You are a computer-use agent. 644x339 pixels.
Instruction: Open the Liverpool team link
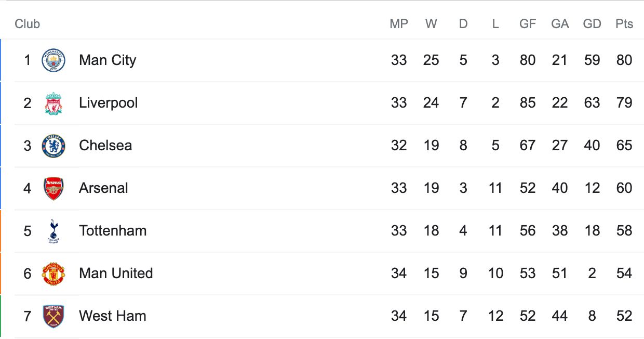tap(109, 103)
